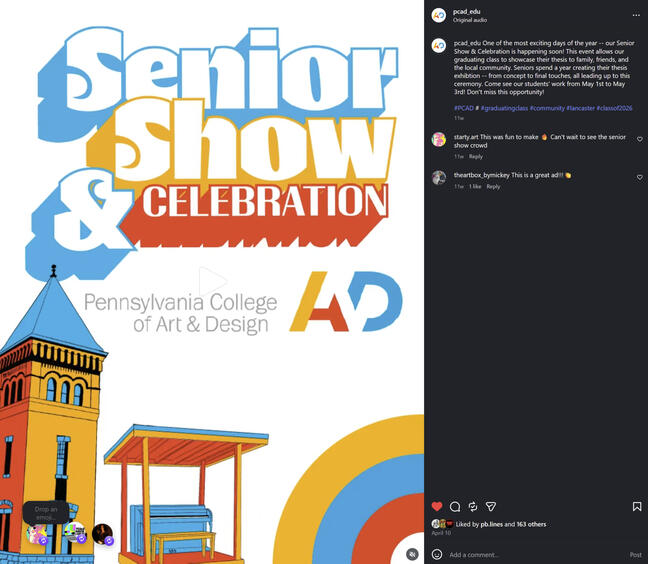Open starty.art commenter avatar
Screen dimensions: 648x564
(x=438, y=140)
